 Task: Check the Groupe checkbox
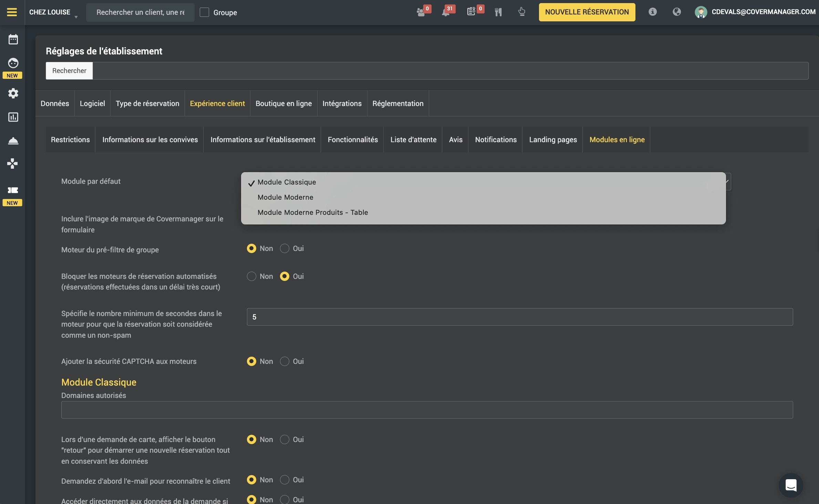[x=204, y=12]
